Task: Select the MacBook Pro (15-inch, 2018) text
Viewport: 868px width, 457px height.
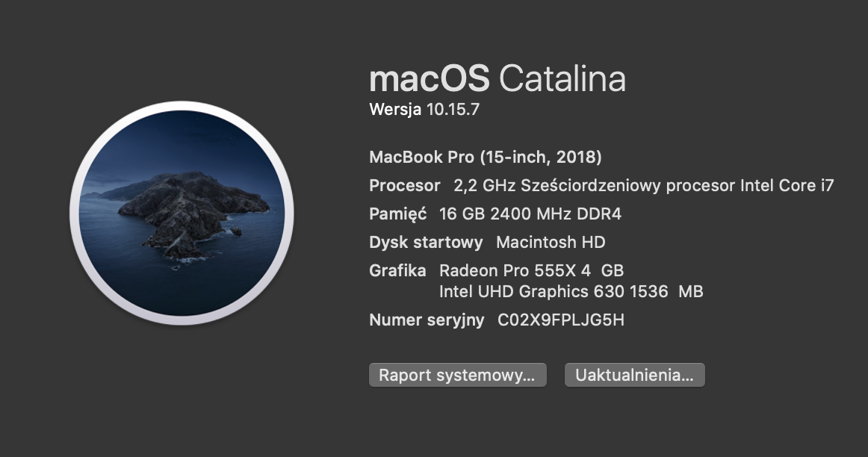Action: pos(486,158)
